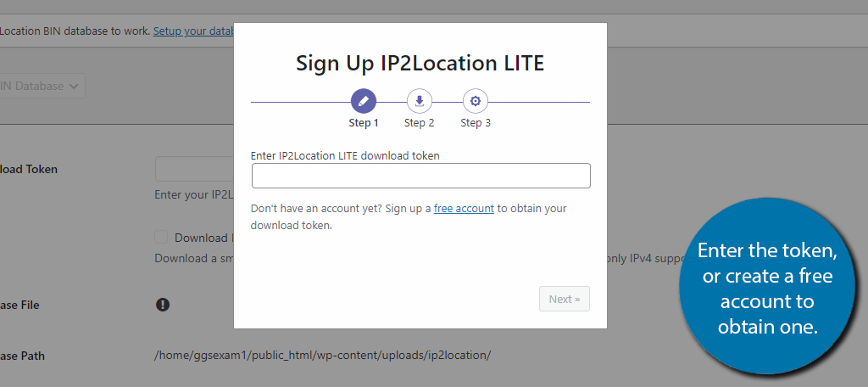Expand the BIN Database dropdown
Viewport: 868px width, 387px height.
pyautogui.click(x=42, y=86)
